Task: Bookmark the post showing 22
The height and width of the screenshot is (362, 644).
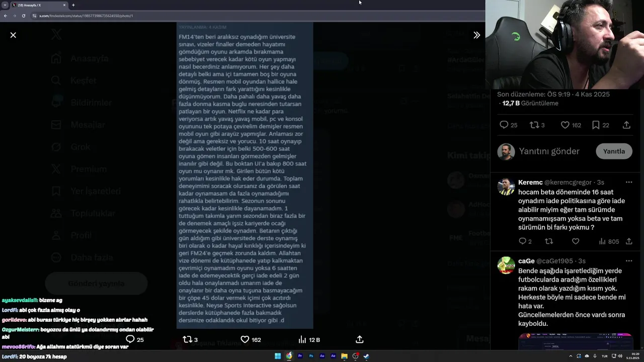Action: [600, 125]
